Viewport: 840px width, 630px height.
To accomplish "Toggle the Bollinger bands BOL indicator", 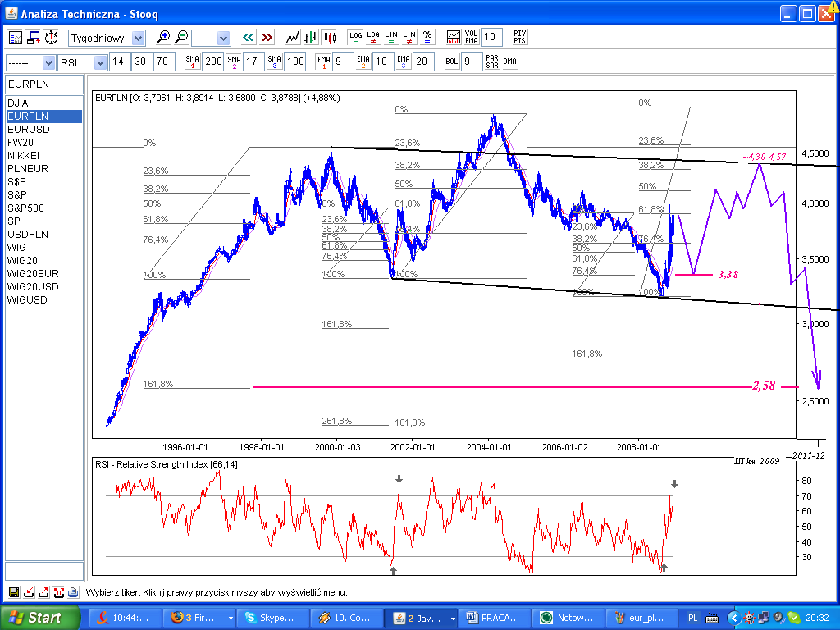I will [x=452, y=62].
